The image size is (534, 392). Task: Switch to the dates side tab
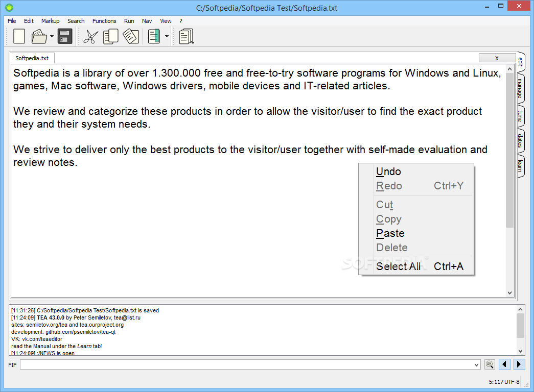[521, 140]
